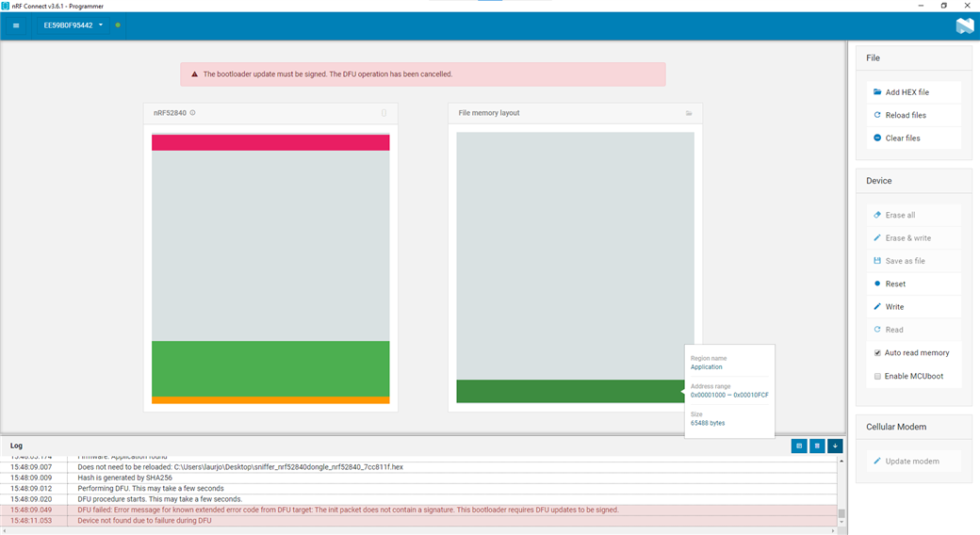Toggle Auto read memory checkbox
980x535 pixels.
click(x=877, y=353)
